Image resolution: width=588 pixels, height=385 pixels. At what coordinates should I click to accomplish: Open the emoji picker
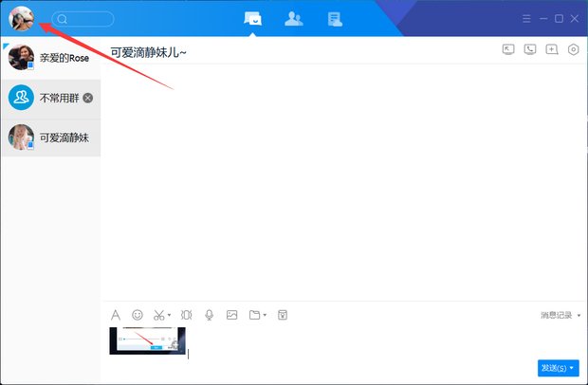[138, 315]
